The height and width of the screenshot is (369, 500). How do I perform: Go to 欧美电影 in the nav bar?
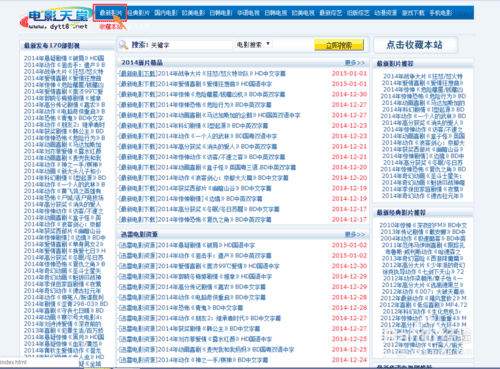tap(193, 13)
